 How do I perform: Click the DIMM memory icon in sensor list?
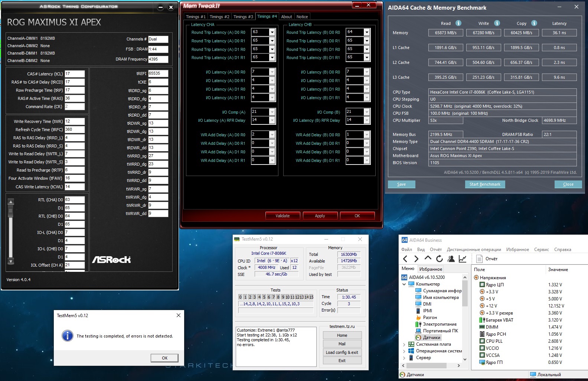coord(482,327)
